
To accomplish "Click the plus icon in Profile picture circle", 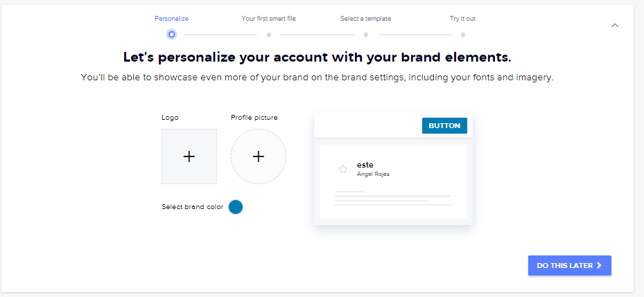I will pyautogui.click(x=259, y=156).
